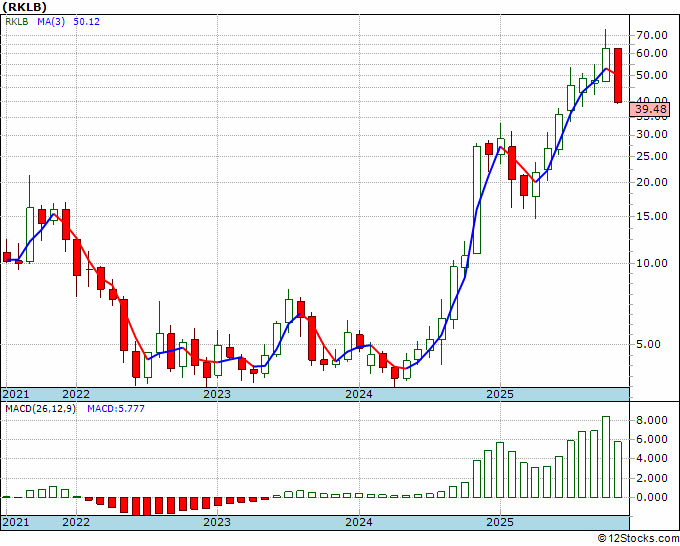
Task: Click 2023 on the price chart timeline
Action: (217, 394)
